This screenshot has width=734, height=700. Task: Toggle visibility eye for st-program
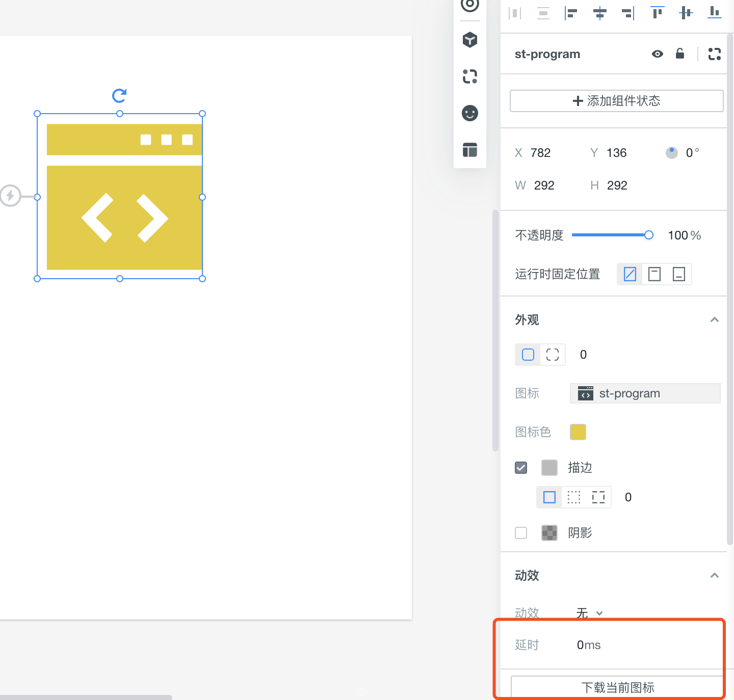[658, 54]
